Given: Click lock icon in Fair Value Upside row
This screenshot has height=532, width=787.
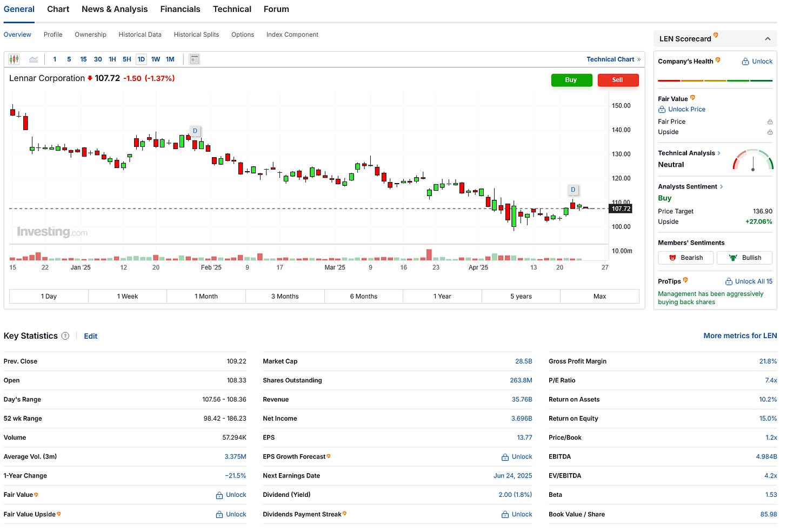Looking at the screenshot, I should click(x=219, y=515).
